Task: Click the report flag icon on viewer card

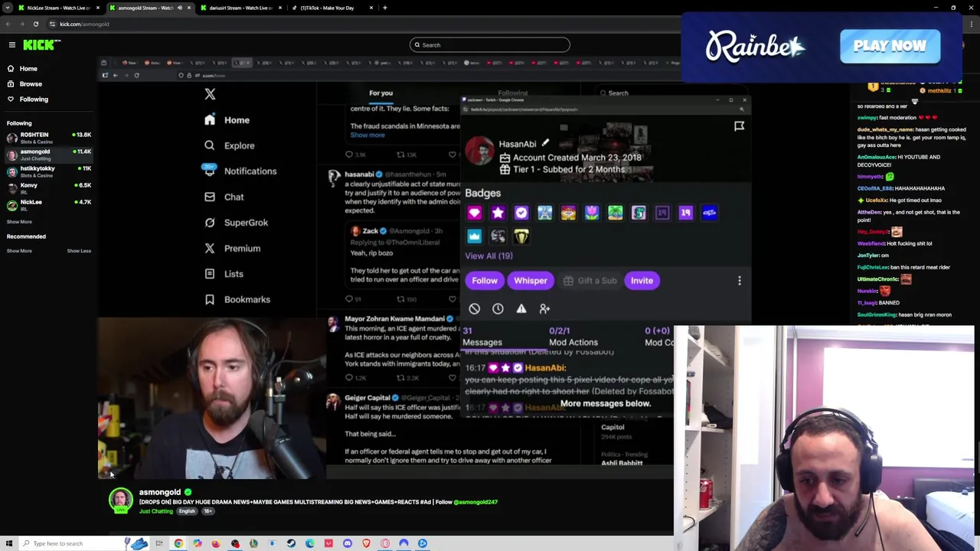Action: tap(739, 126)
